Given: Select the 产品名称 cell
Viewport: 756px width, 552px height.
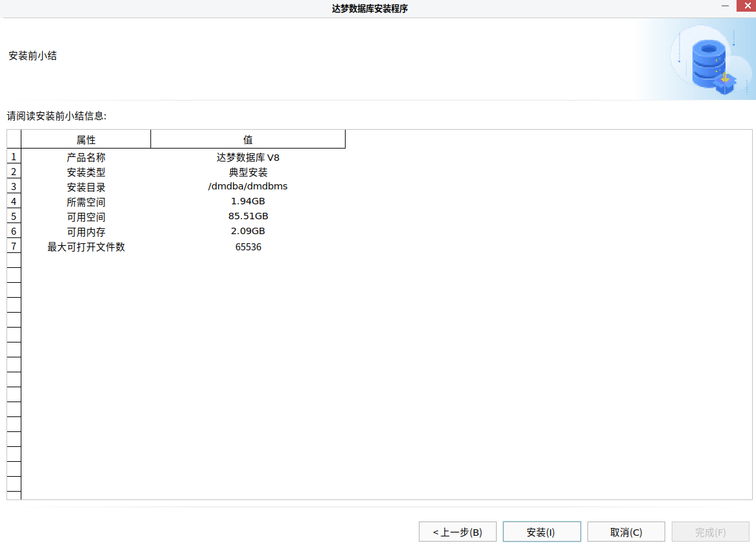Looking at the screenshot, I should point(86,158).
